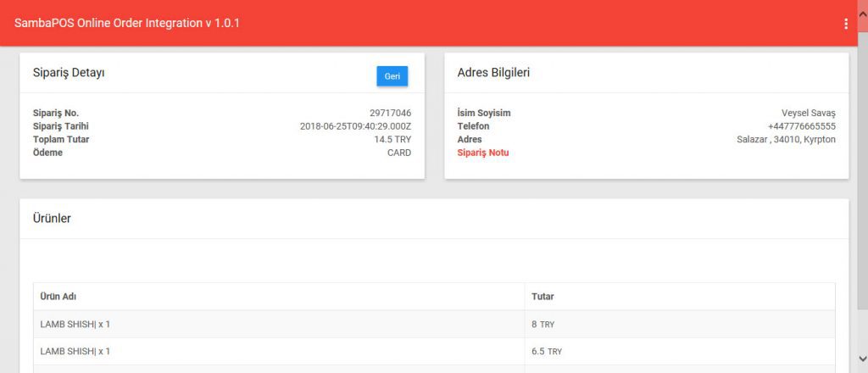Click the Ürünler section heading

[52, 219]
